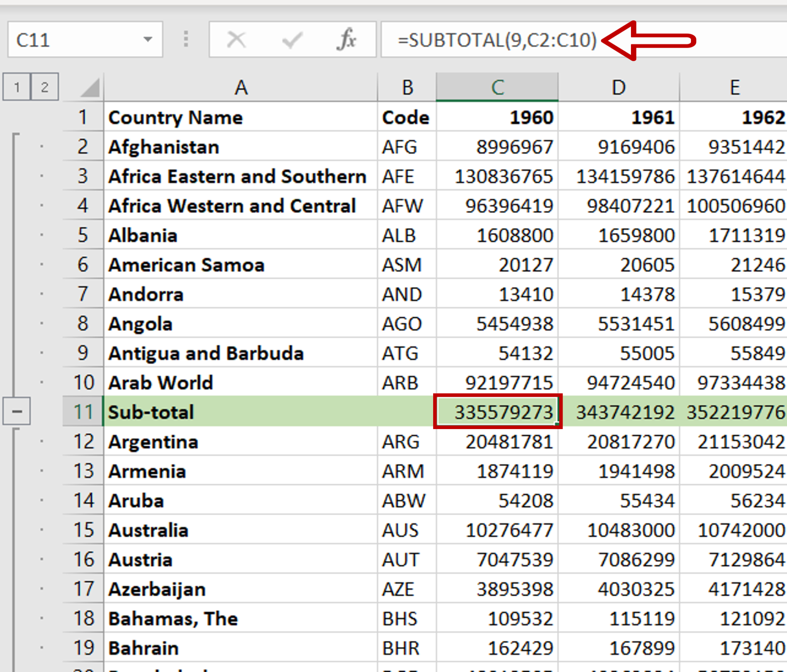Click outline level 1 button
The image size is (787, 672).
click(16, 86)
